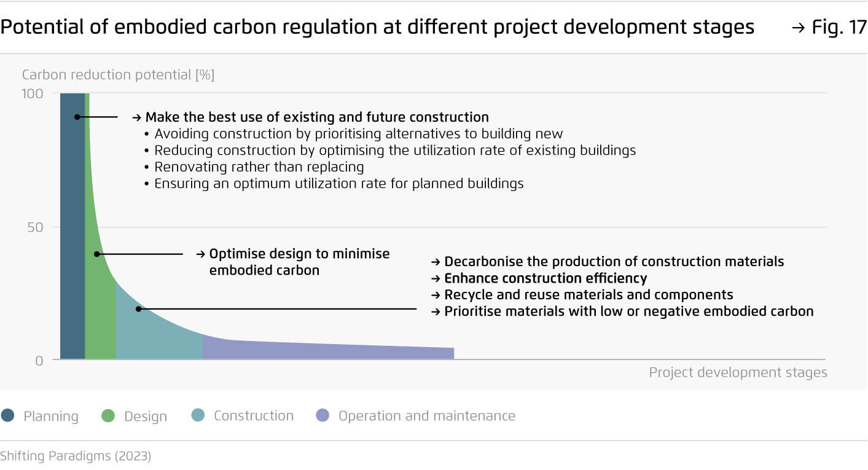Viewport: 868px width, 470px height.
Task: Click the Project development stages axis label
Action: point(738,373)
